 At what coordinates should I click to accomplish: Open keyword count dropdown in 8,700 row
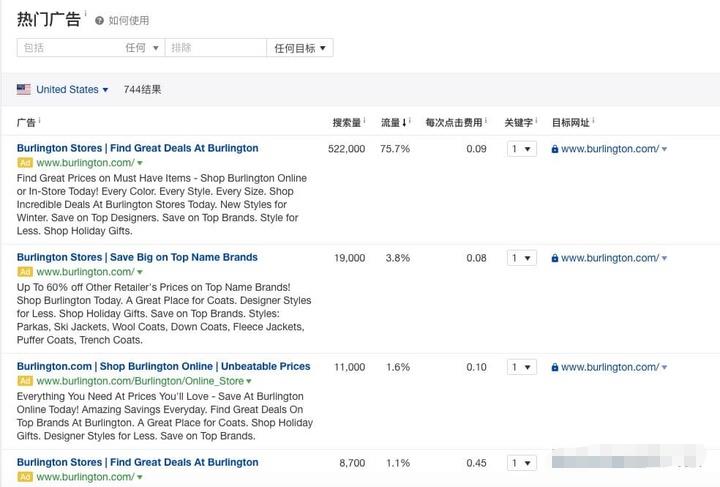pos(522,463)
